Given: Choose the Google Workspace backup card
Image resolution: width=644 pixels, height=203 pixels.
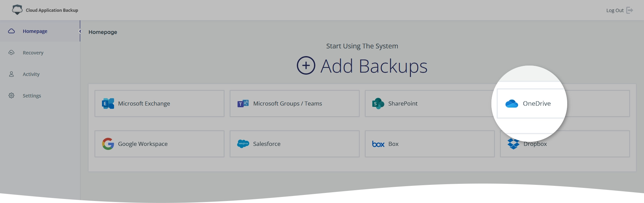Looking at the screenshot, I should click(x=159, y=144).
